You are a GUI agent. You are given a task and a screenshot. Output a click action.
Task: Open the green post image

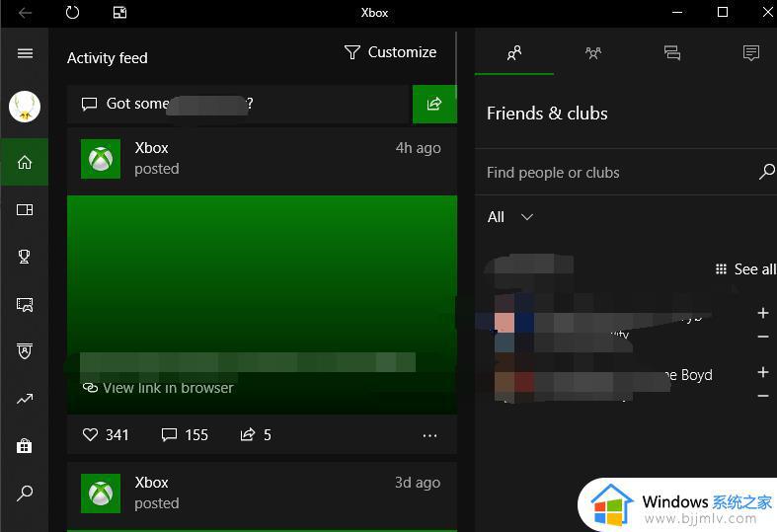pos(263,305)
